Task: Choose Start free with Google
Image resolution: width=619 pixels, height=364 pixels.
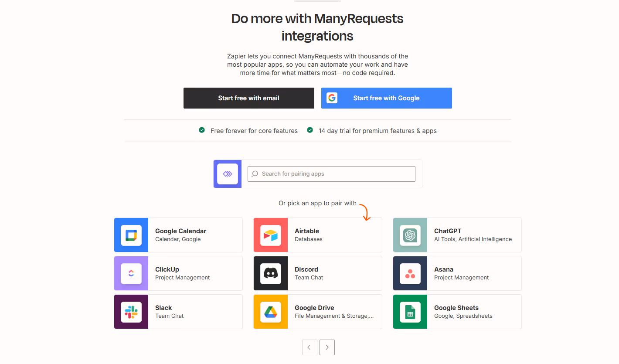Action: 387,98
